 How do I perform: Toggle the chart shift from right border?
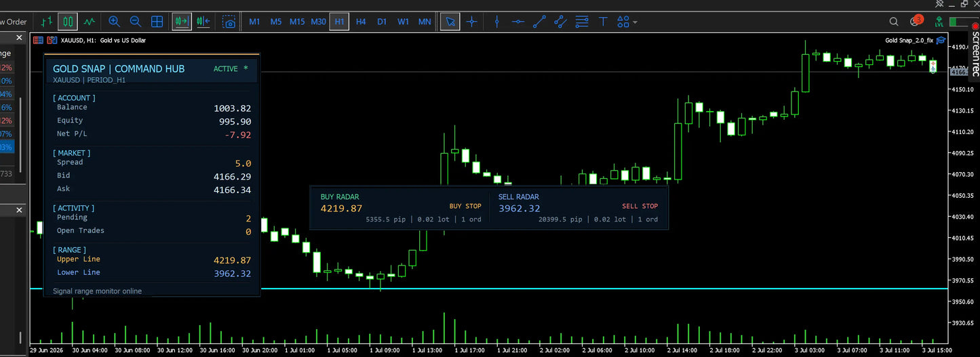(203, 22)
